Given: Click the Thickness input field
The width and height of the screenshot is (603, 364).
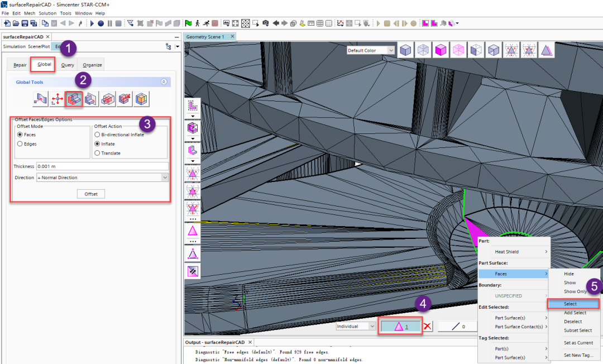Looking at the screenshot, I should pyautogui.click(x=102, y=166).
